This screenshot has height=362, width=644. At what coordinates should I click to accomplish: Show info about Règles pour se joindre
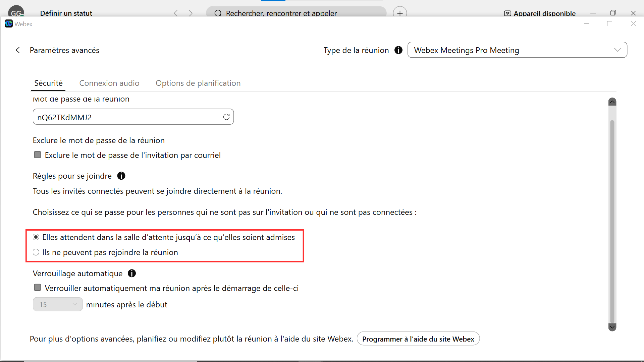coord(121,176)
